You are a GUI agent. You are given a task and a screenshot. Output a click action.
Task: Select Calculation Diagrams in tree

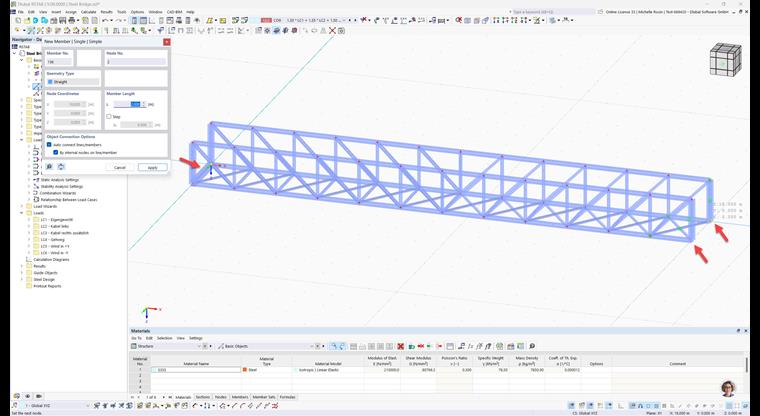click(x=51, y=259)
